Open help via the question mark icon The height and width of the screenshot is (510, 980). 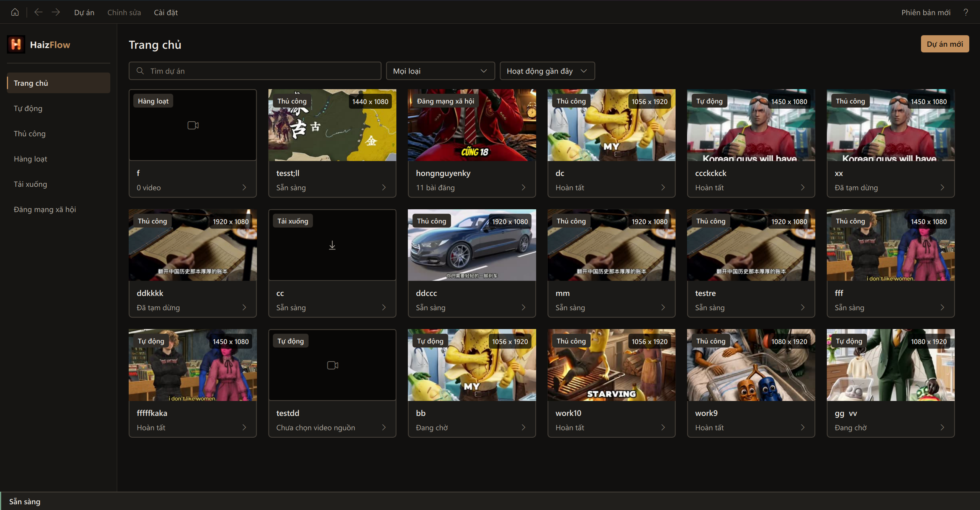pos(966,12)
